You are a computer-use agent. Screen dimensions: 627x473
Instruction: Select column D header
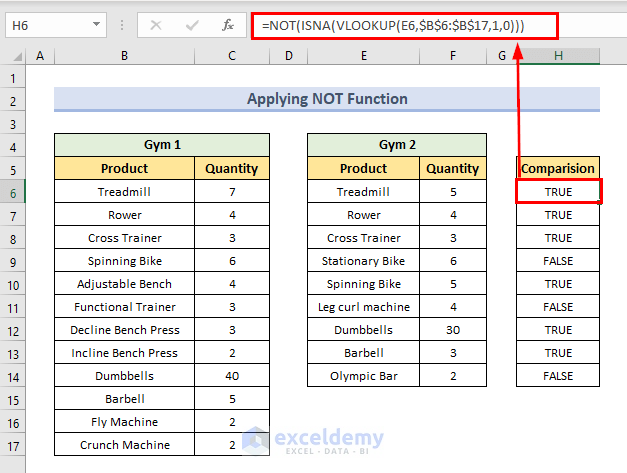tap(289, 56)
